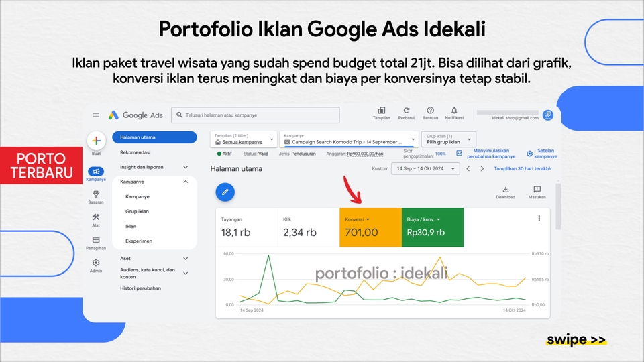Click the 100% optimization score link

440,154
